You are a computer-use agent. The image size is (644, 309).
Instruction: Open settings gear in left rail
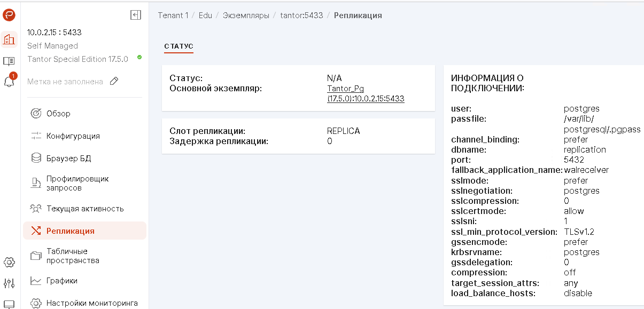[9, 262]
